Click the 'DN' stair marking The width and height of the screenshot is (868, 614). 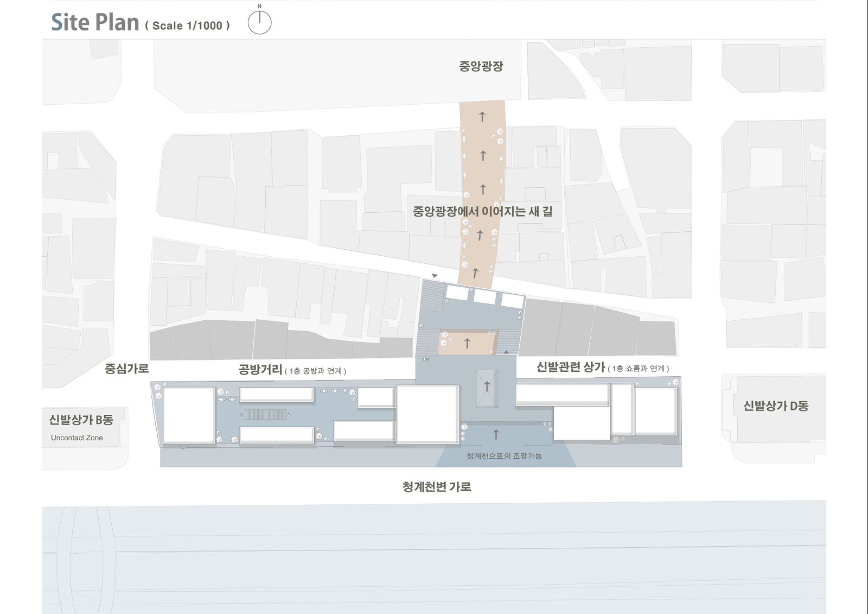(426, 359)
